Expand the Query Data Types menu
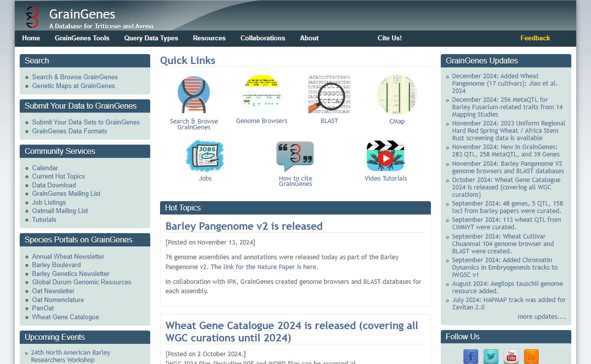Screen dimensions: 591x364 pos(151,38)
